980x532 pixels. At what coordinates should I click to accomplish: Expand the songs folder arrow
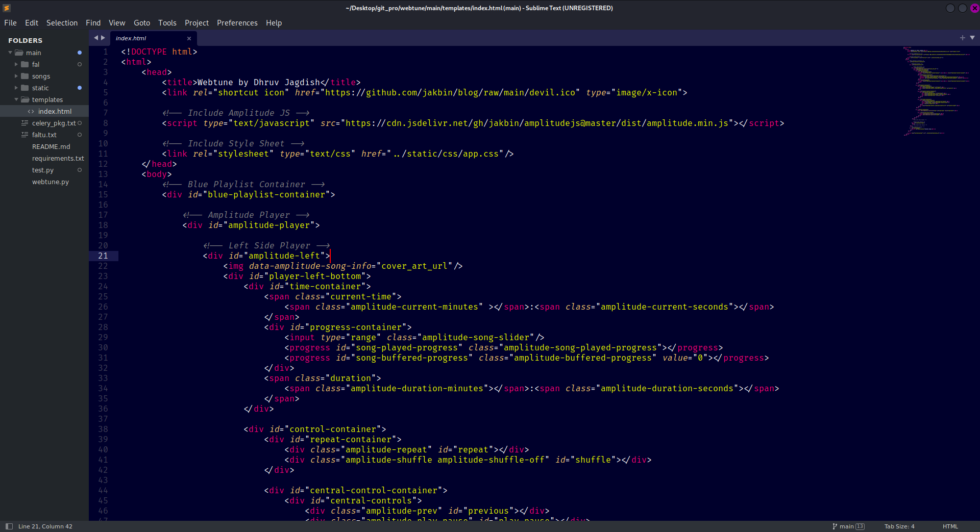pyautogui.click(x=16, y=76)
